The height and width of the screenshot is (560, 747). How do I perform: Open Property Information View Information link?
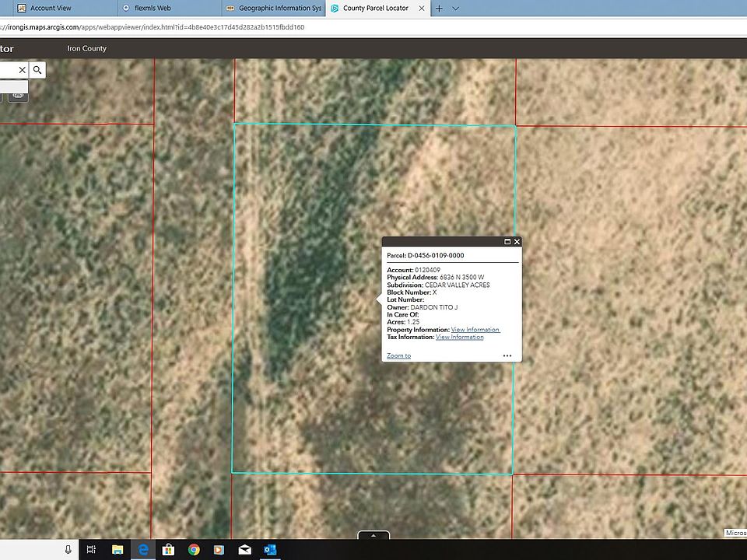[475, 330]
